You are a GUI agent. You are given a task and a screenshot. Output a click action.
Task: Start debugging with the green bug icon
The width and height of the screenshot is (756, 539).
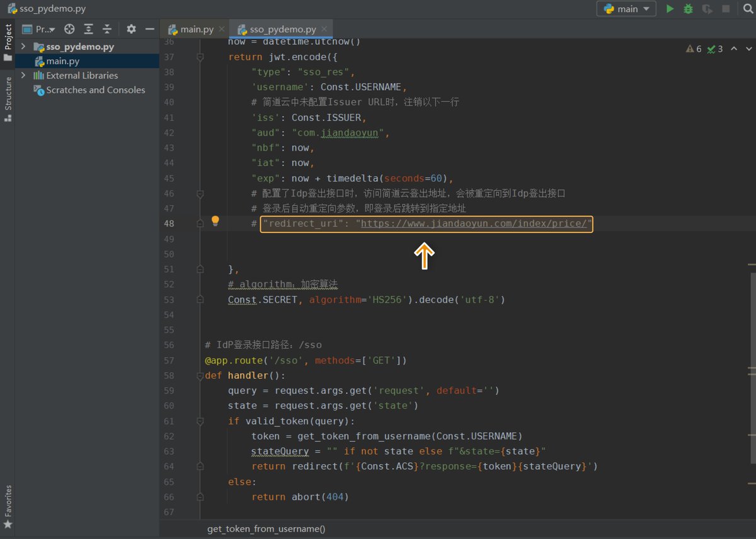point(688,9)
